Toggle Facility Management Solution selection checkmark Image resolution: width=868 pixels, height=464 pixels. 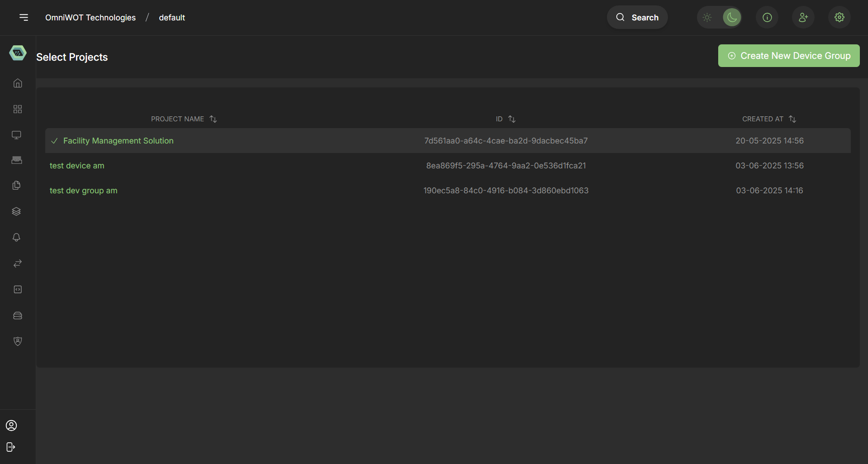pyautogui.click(x=54, y=141)
